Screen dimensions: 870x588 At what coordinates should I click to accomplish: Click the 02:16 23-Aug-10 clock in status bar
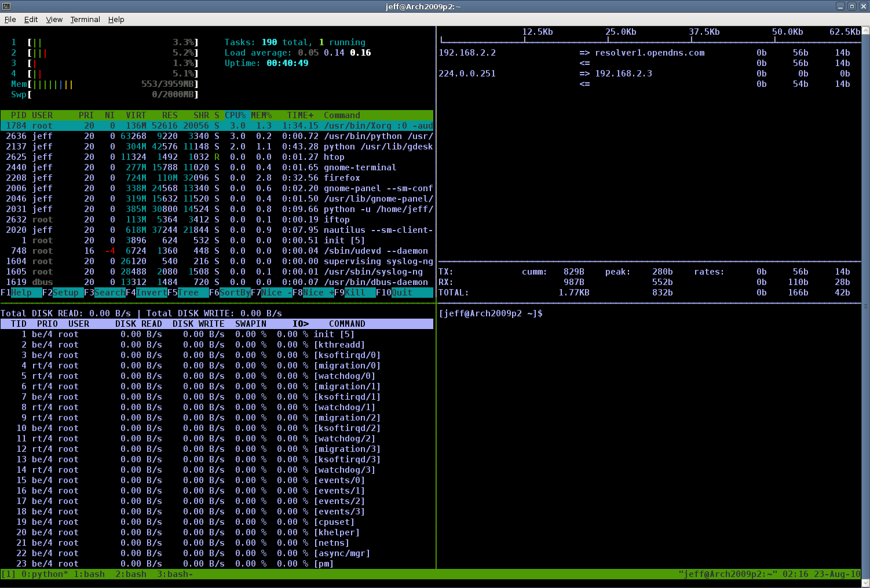coord(821,574)
